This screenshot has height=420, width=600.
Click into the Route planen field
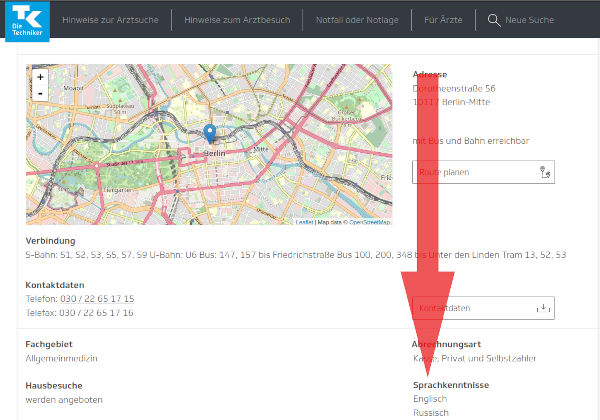coord(470,172)
